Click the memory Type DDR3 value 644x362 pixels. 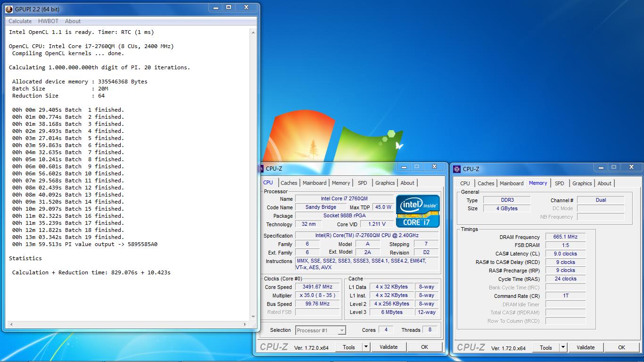pos(507,200)
